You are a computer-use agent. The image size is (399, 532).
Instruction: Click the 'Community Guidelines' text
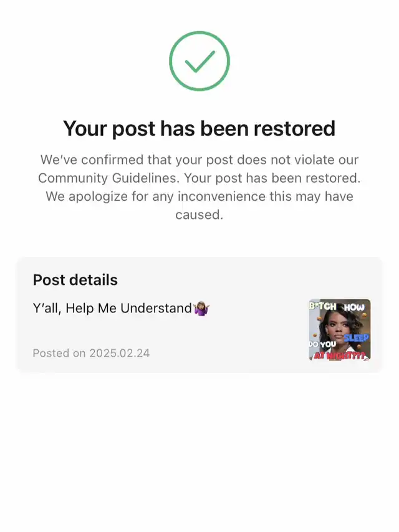click(x=109, y=178)
